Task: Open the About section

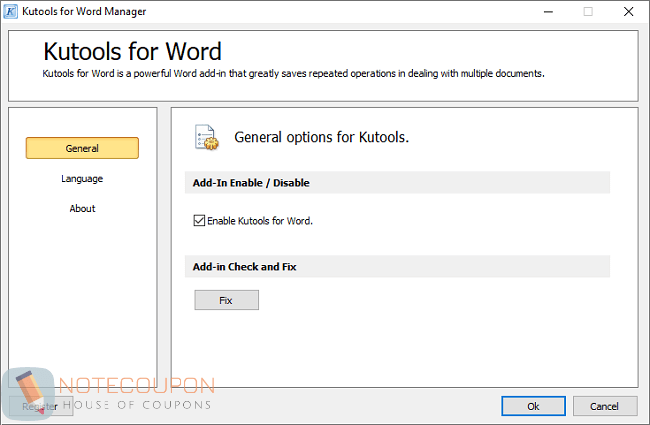Action: click(82, 209)
